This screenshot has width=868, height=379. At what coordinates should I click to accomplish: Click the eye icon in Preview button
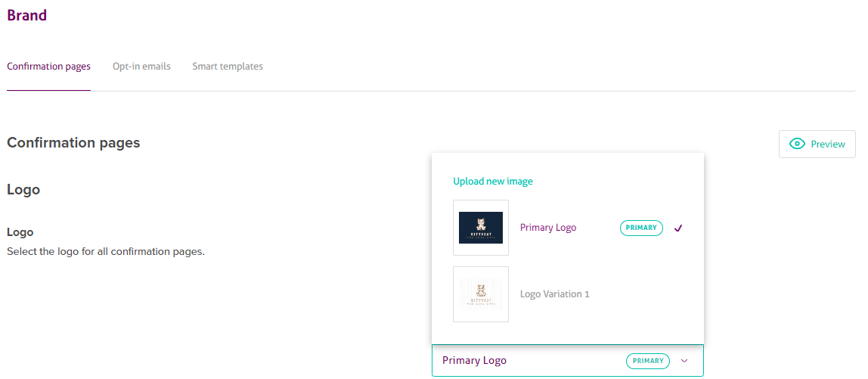(x=797, y=144)
